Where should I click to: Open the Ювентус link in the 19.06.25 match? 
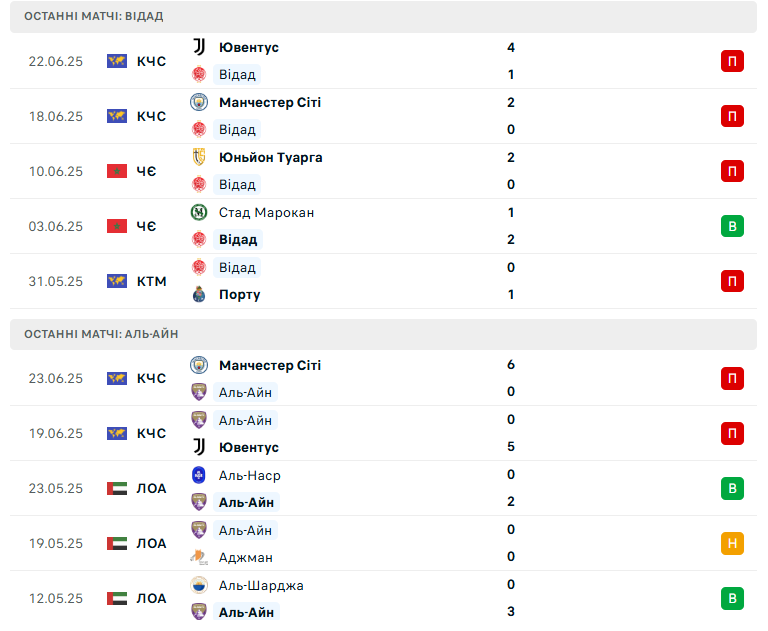249,447
